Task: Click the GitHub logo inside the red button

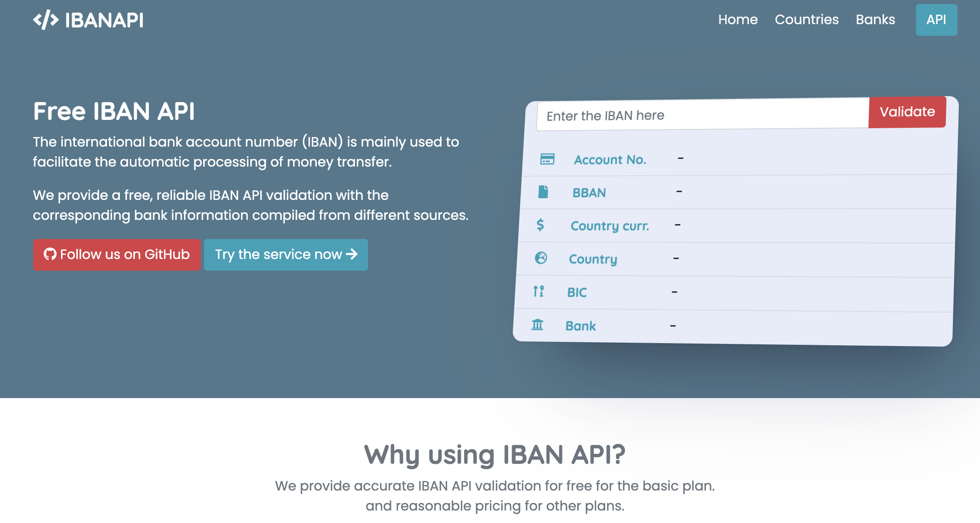Action: [x=50, y=254]
